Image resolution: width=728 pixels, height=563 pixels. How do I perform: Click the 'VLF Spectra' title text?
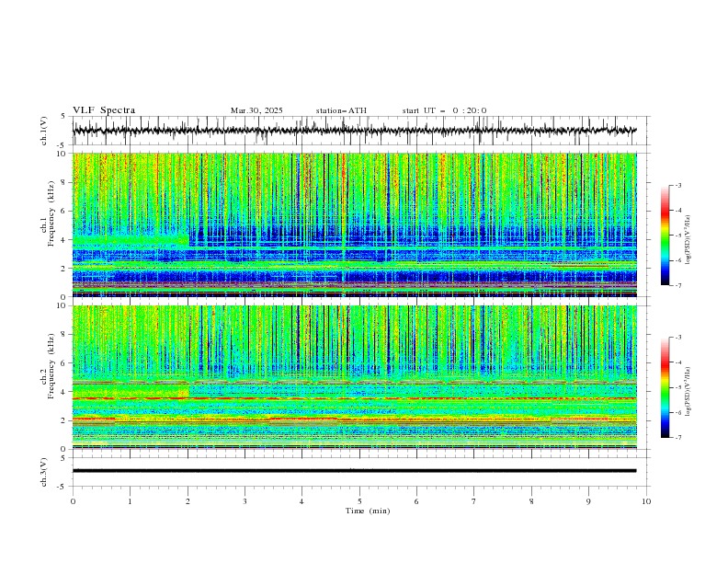coord(104,110)
